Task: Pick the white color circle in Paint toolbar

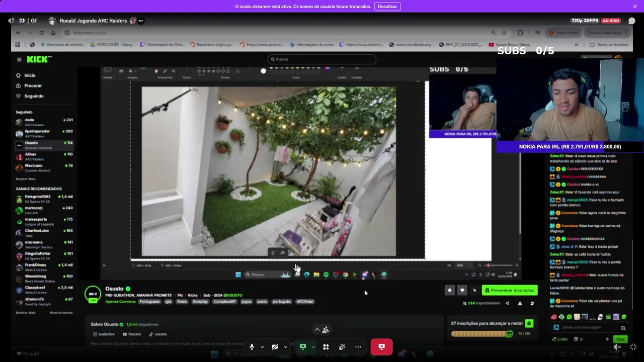Action: pos(263,71)
